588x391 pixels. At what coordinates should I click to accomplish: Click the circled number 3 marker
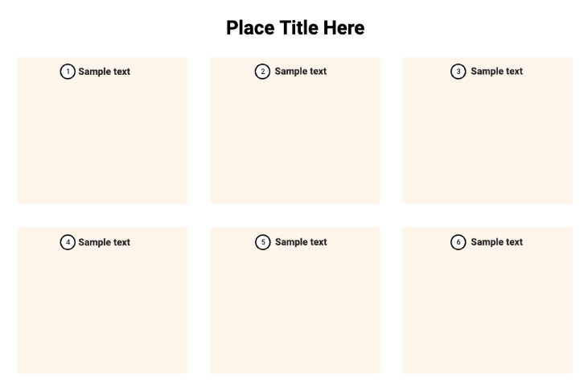[458, 72]
